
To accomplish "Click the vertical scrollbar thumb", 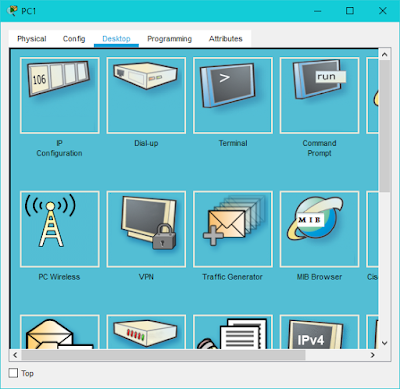I will point(384,126).
